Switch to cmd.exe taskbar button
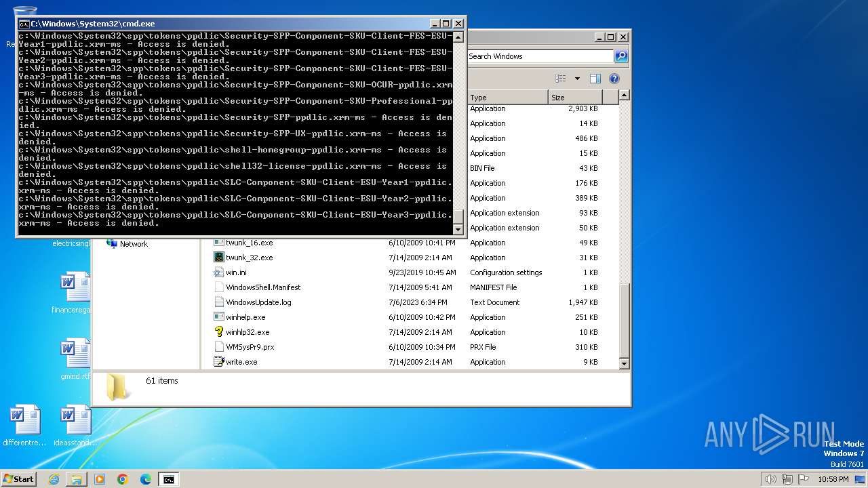The width and height of the screenshot is (868, 488). click(x=168, y=479)
